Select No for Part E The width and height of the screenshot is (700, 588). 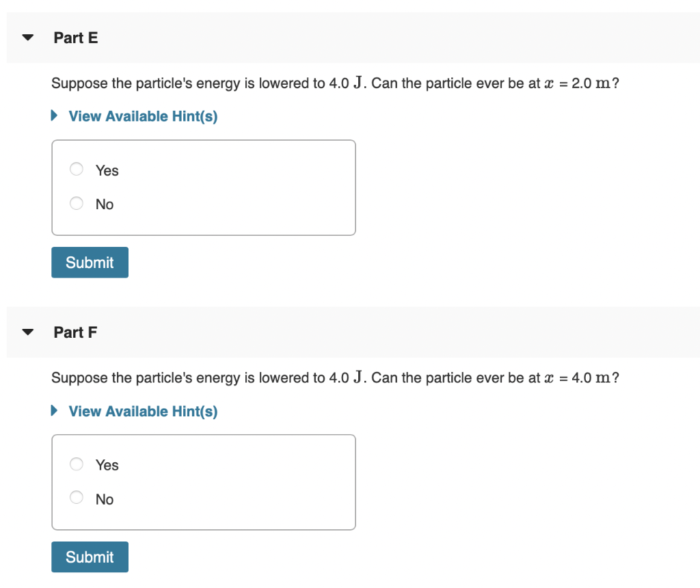tap(76, 203)
